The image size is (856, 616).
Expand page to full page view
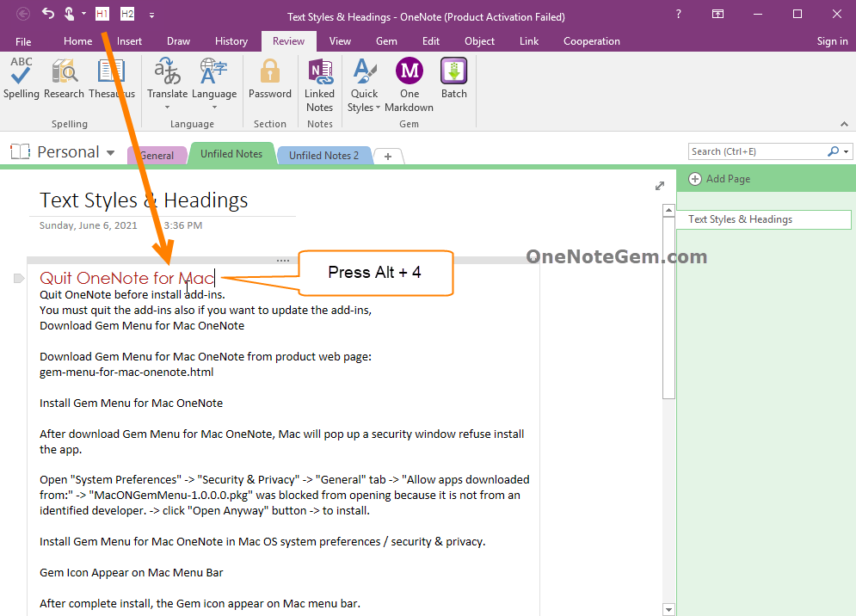click(x=660, y=186)
